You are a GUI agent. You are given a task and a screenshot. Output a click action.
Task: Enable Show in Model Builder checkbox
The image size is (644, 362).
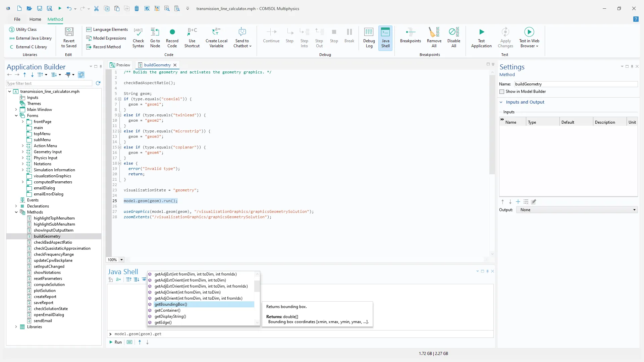click(x=502, y=92)
